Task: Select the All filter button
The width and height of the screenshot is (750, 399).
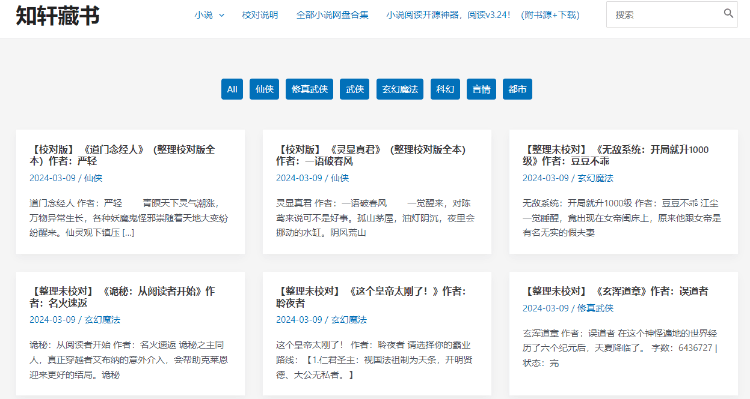Action: (x=232, y=89)
